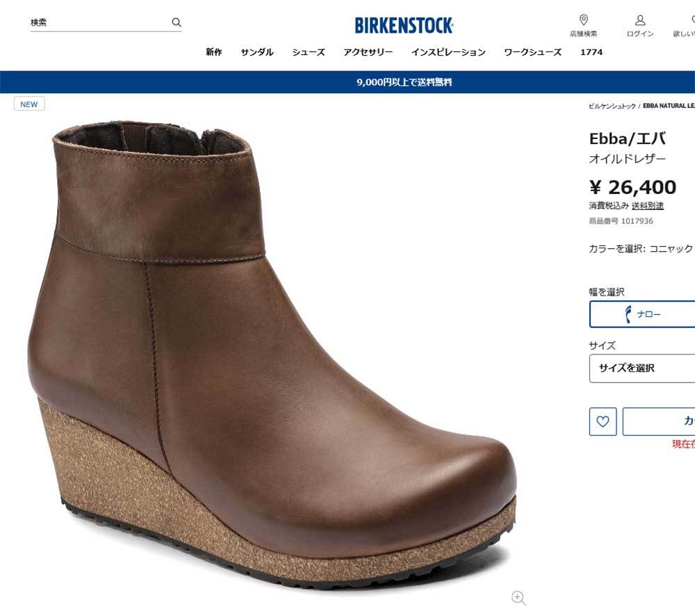695x616 pixels.
Task: Open the アクセサリー menu
Action: (x=368, y=52)
